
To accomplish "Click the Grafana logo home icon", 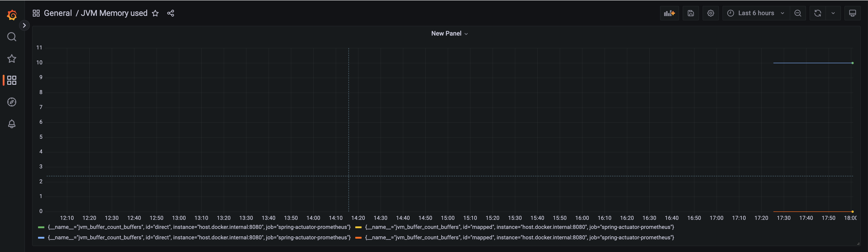I will pyautogui.click(x=12, y=15).
